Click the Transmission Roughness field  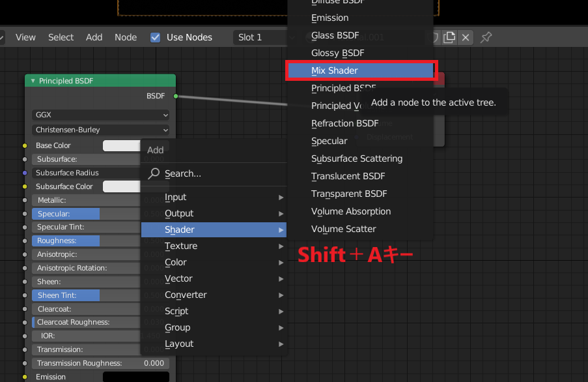pos(100,363)
